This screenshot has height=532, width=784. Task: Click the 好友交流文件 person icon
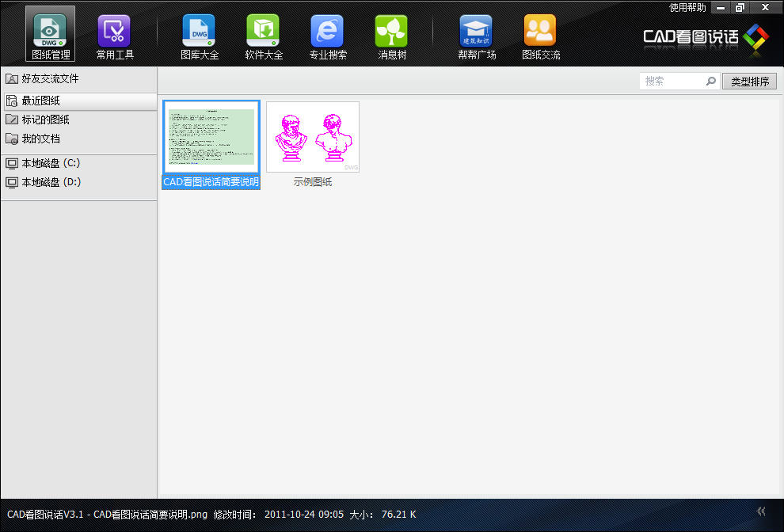tap(12, 79)
